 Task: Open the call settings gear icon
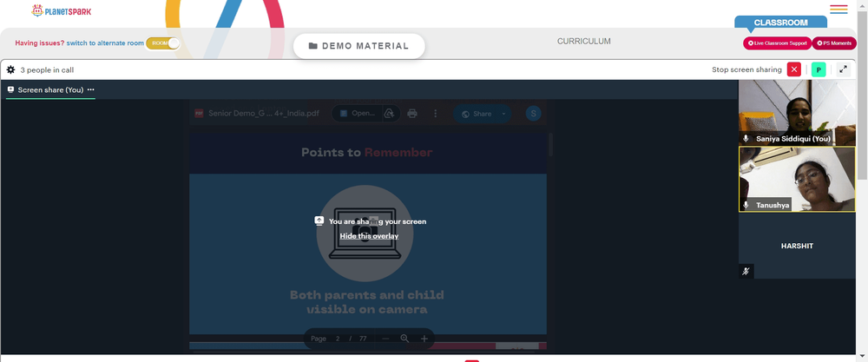(10, 69)
